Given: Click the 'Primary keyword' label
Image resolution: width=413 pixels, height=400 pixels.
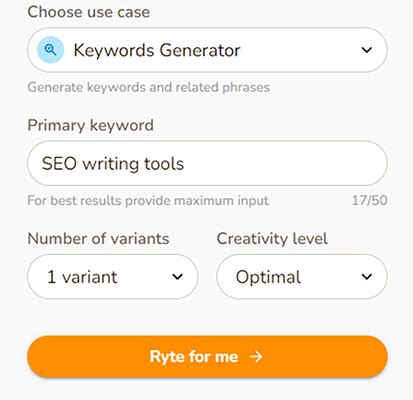Looking at the screenshot, I should [x=91, y=125].
